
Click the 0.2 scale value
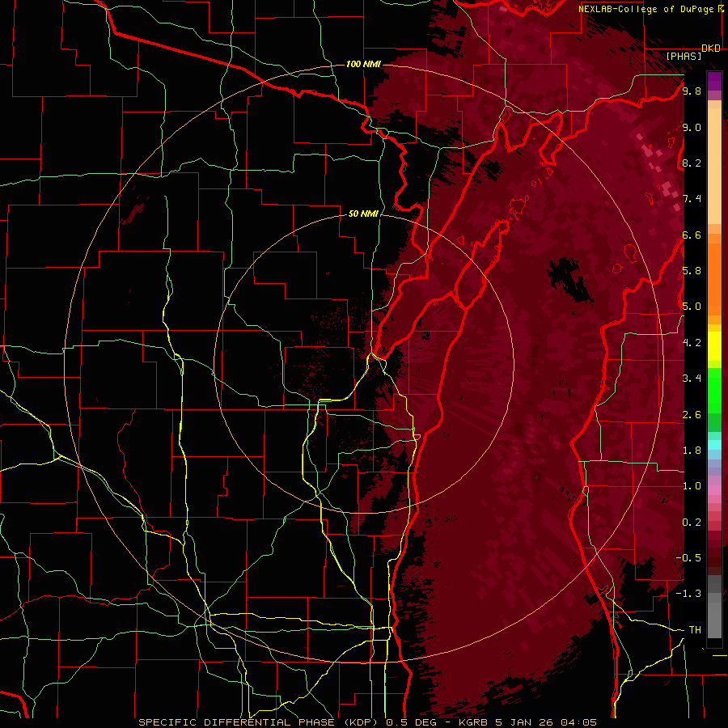pos(692,523)
